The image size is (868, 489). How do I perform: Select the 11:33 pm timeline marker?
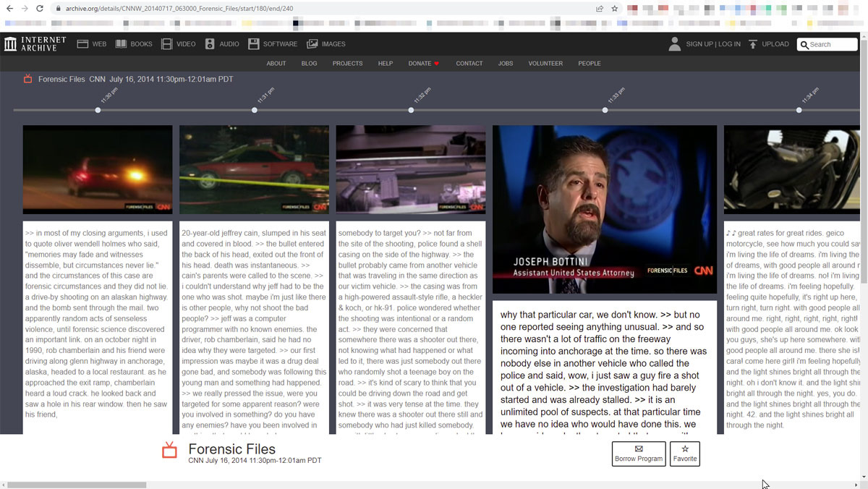(x=605, y=110)
